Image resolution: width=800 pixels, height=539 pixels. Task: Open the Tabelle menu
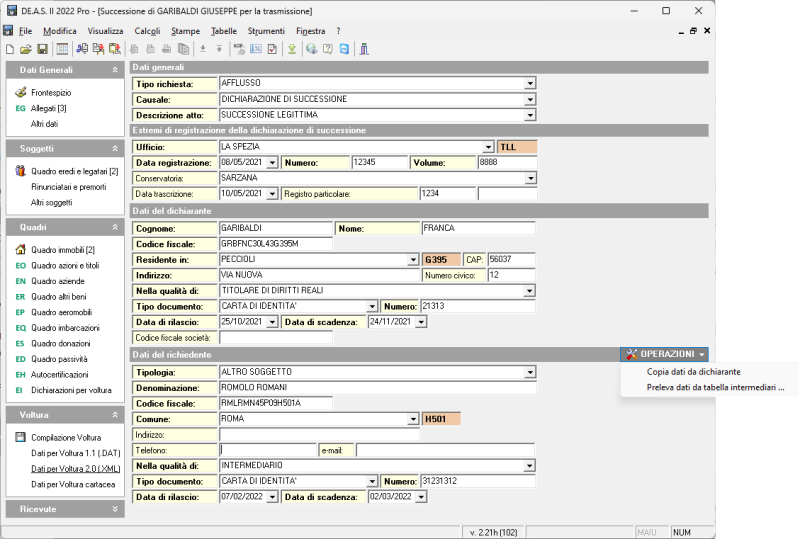(x=224, y=31)
